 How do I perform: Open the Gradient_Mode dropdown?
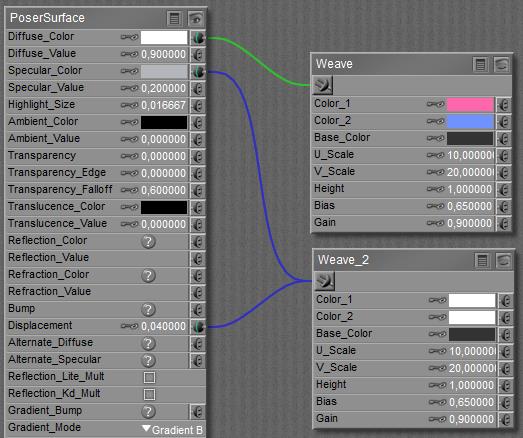[x=172, y=430]
